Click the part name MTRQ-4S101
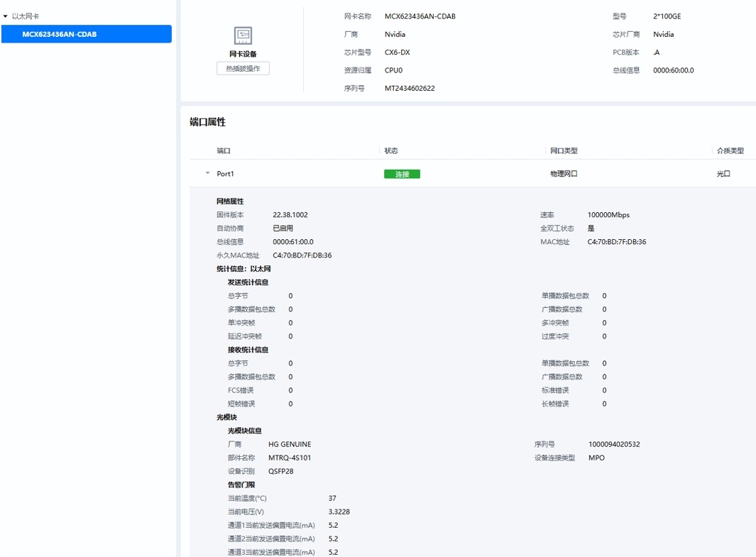The height and width of the screenshot is (557, 756). (290, 458)
